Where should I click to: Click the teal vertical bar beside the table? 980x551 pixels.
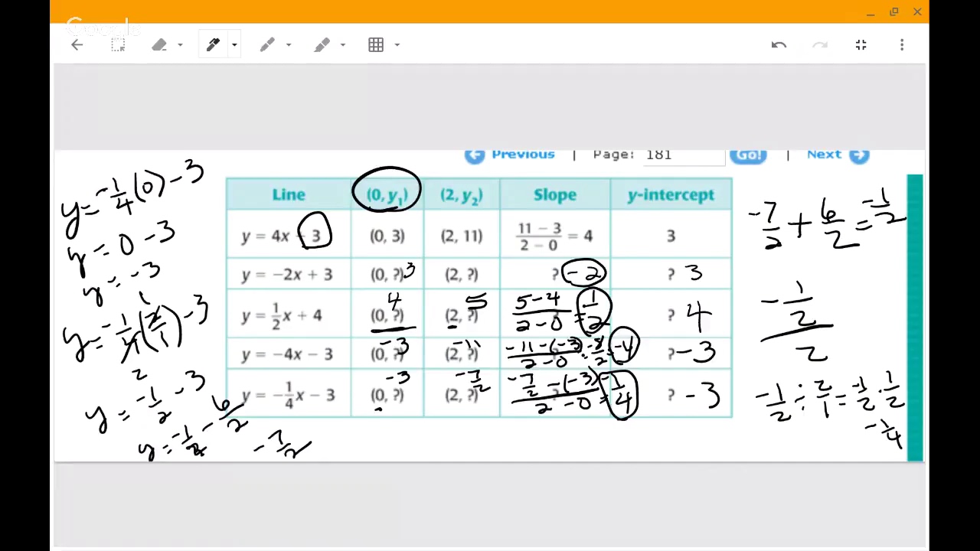[915, 318]
